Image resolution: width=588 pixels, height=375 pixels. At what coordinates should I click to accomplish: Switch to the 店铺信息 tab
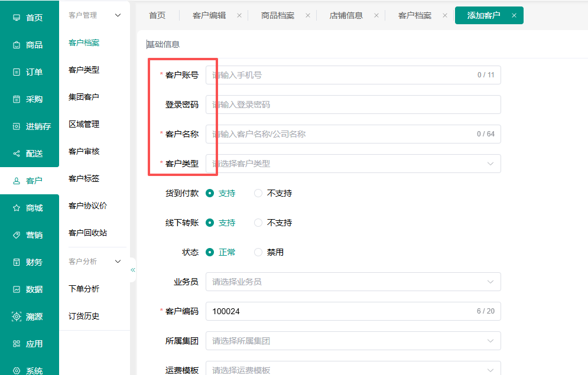[x=346, y=15]
